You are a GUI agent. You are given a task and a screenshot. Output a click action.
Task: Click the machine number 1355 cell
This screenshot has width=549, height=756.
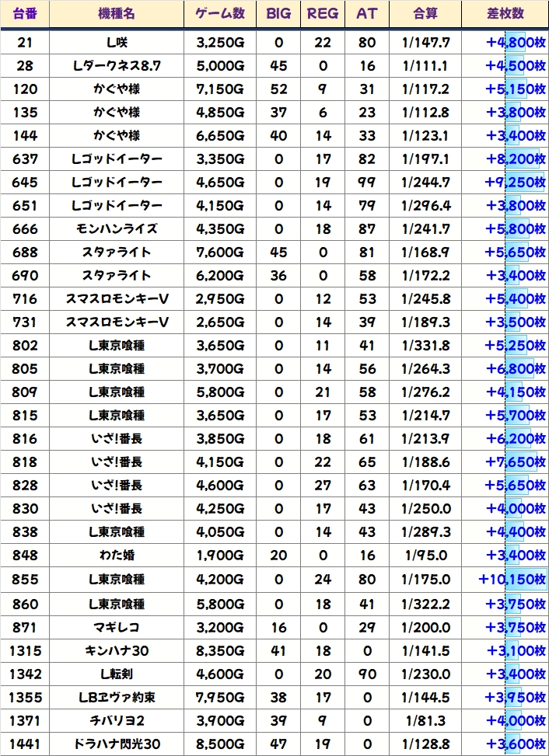point(25,697)
